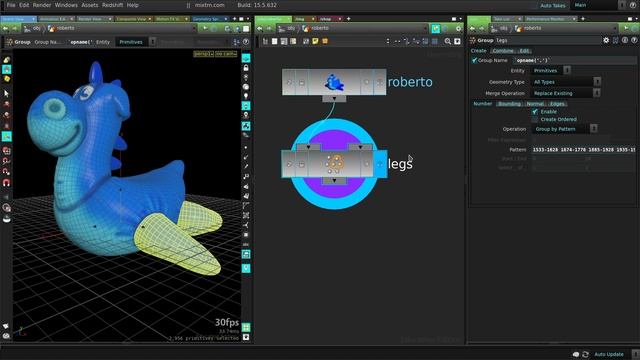Open the Merge Operation dropdown
The width and height of the screenshot is (640, 360).
[565, 93]
